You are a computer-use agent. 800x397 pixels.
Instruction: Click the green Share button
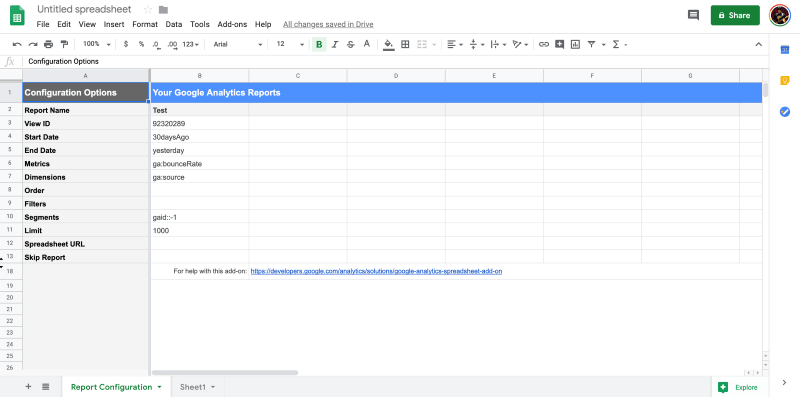point(735,15)
